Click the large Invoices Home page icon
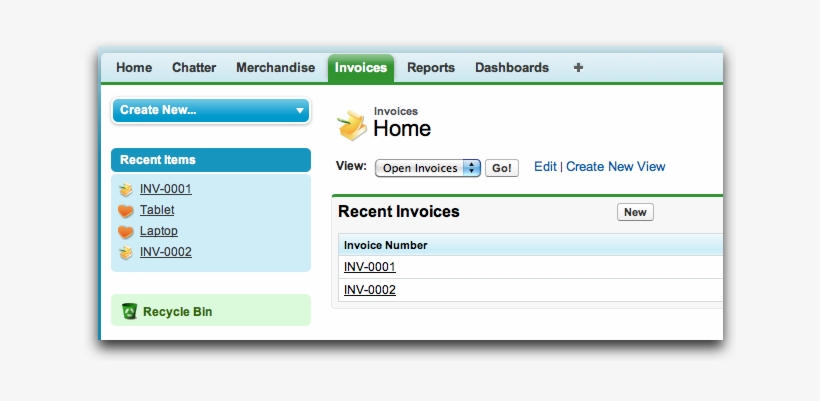820x401 pixels. [x=352, y=125]
